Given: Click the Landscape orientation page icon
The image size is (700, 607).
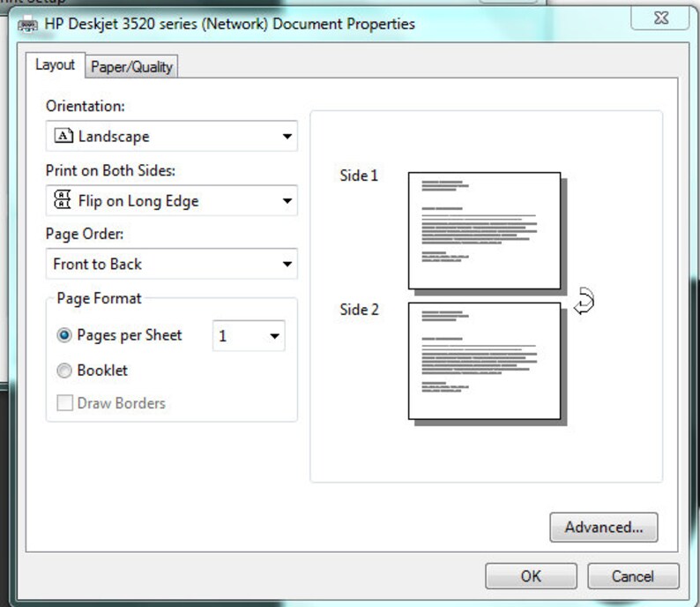Looking at the screenshot, I should tap(63, 135).
